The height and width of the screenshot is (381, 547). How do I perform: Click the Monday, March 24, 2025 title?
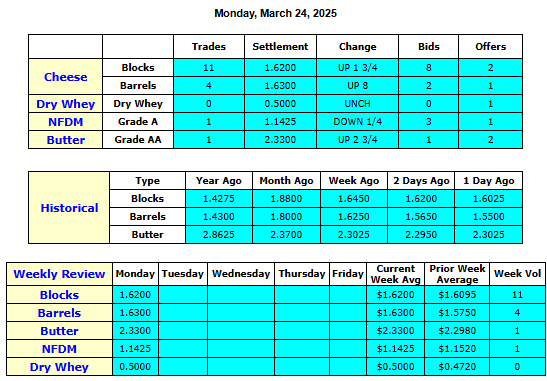coord(275,13)
